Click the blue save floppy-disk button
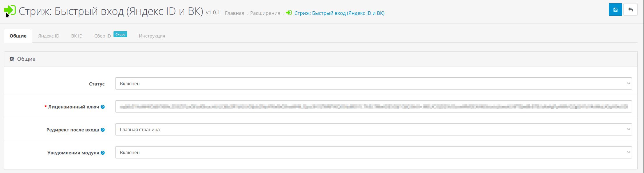 615,10
